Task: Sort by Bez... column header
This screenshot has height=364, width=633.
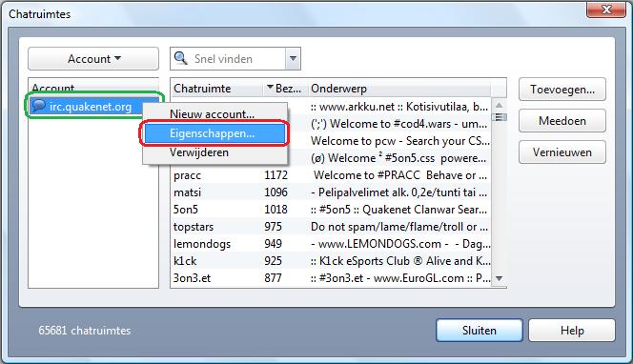Action: [285, 89]
